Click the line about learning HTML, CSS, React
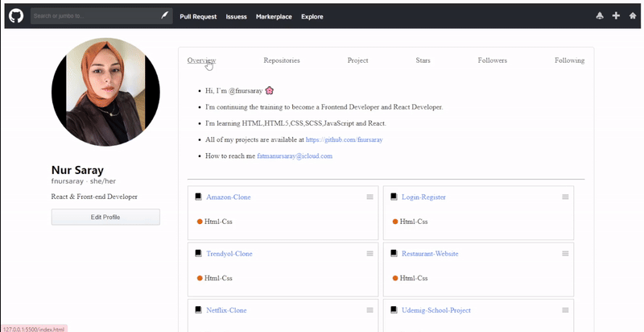 (x=295, y=123)
